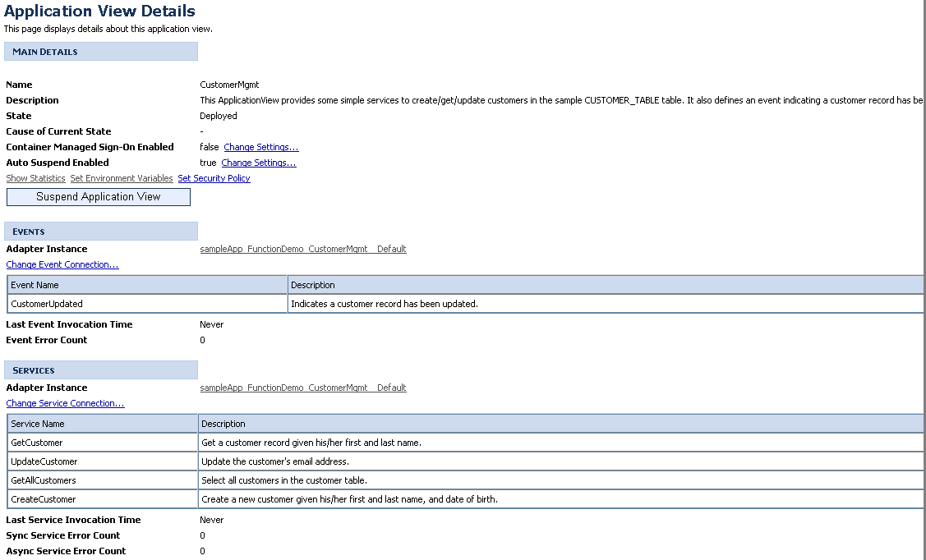Click the application view Description text
Viewport: 926px width, 560px height.
coord(561,100)
